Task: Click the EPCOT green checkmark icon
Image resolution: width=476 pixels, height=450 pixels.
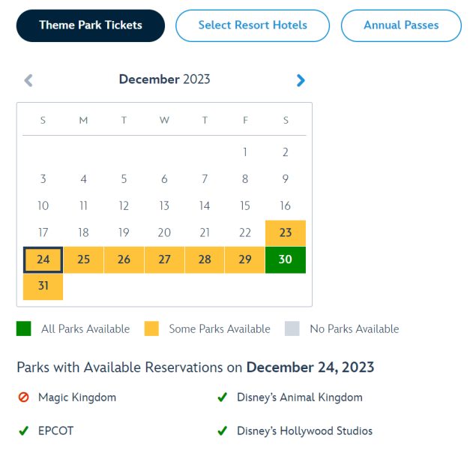Action: click(24, 431)
